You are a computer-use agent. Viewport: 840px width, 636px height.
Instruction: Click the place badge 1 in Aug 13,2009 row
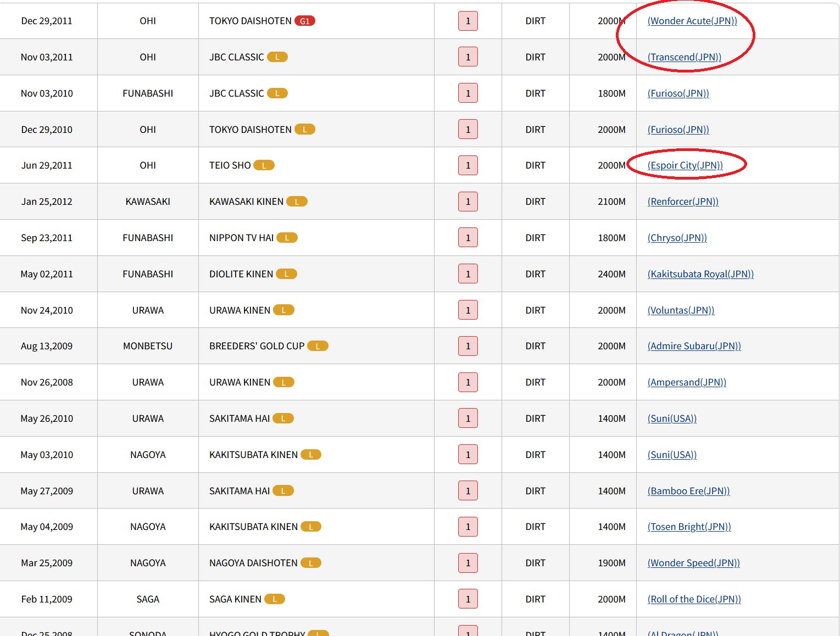coord(468,346)
